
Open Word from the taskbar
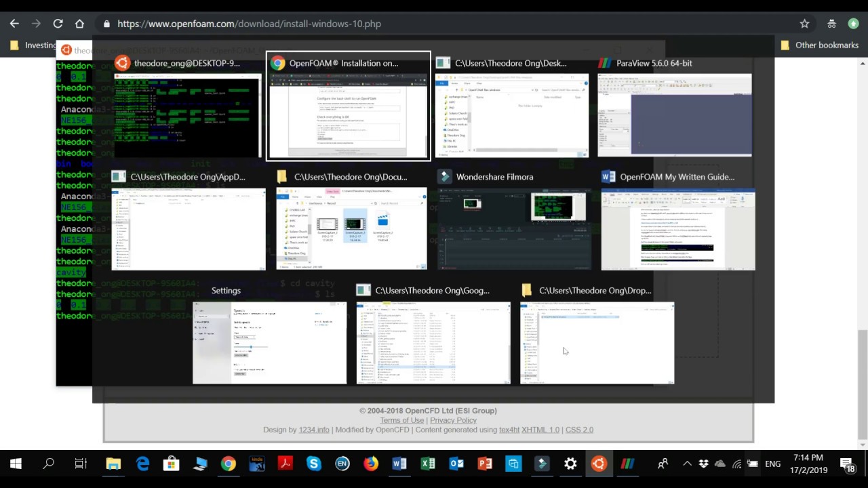point(399,464)
